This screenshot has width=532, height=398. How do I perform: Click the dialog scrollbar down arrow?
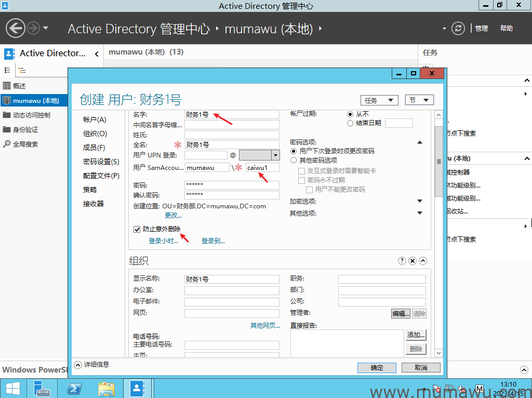tap(438, 353)
